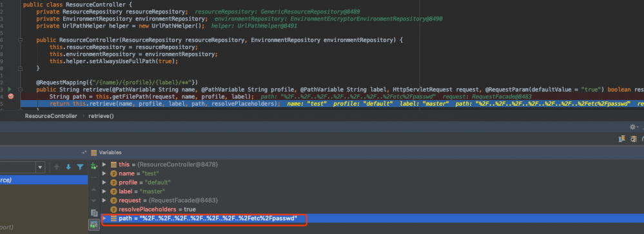This screenshot has height=234, width=644.
Task: Expand the name = "test" variable
Action: click(104, 173)
